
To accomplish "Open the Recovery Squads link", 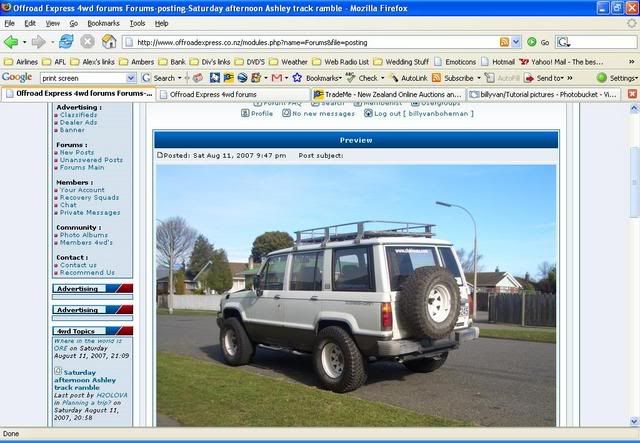I will pyautogui.click(x=89, y=197).
